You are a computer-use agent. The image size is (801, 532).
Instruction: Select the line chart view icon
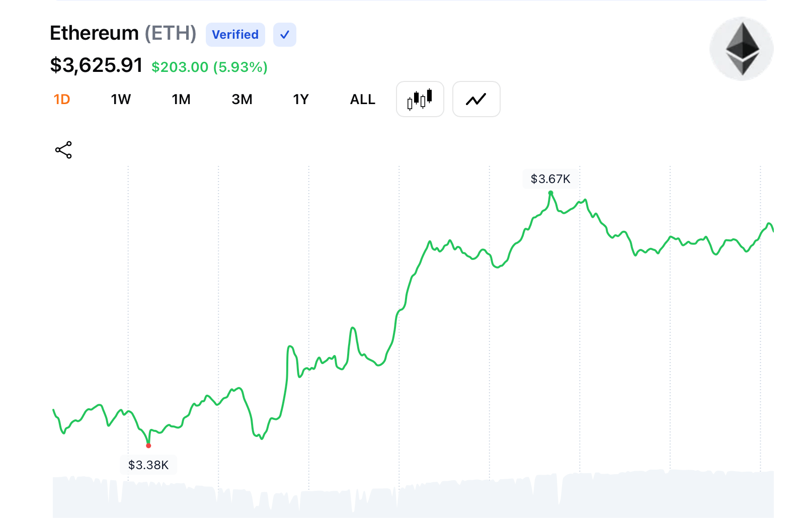(476, 99)
